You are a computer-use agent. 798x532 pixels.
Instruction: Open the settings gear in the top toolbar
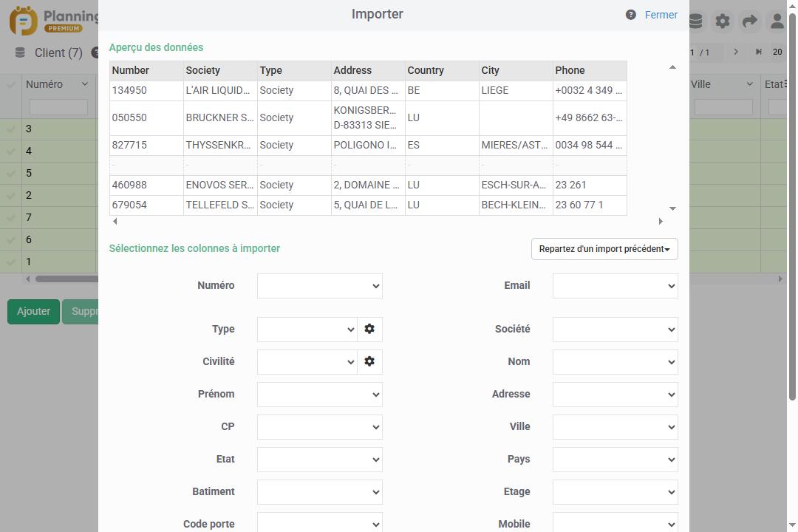pos(722,21)
